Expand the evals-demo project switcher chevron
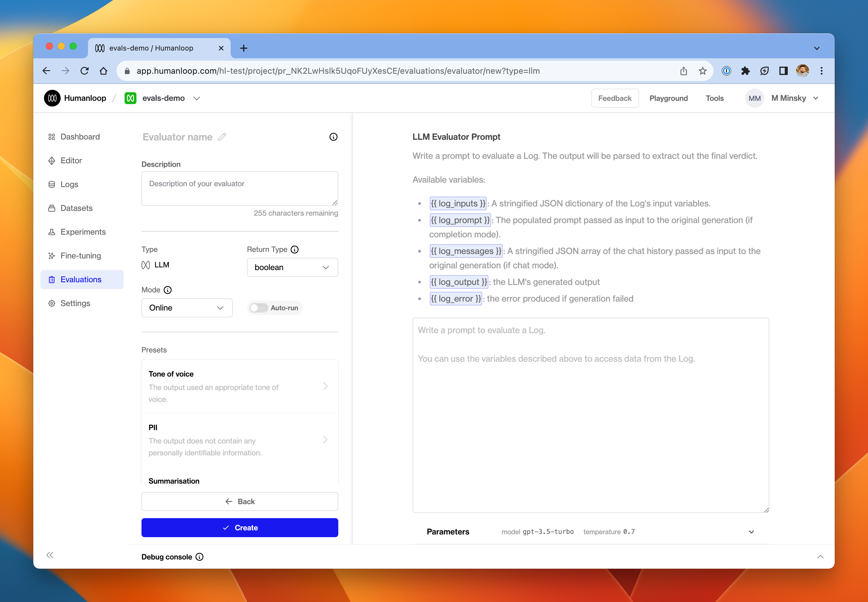 click(x=197, y=98)
